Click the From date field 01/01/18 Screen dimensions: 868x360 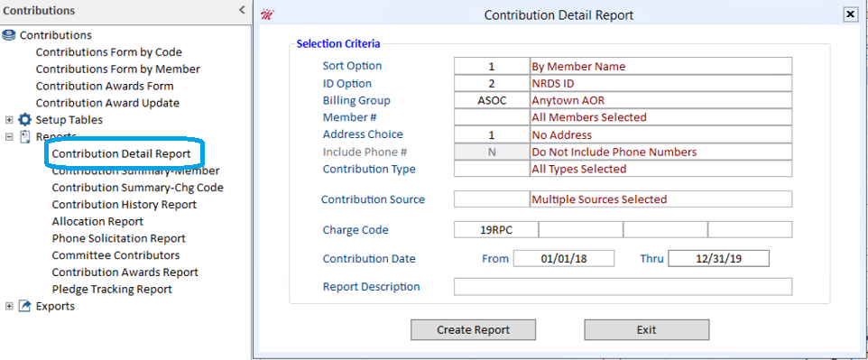click(564, 259)
